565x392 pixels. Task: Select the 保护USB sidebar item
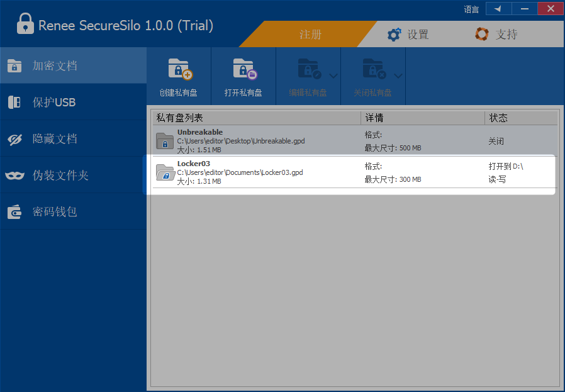click(x=73, y=102)
